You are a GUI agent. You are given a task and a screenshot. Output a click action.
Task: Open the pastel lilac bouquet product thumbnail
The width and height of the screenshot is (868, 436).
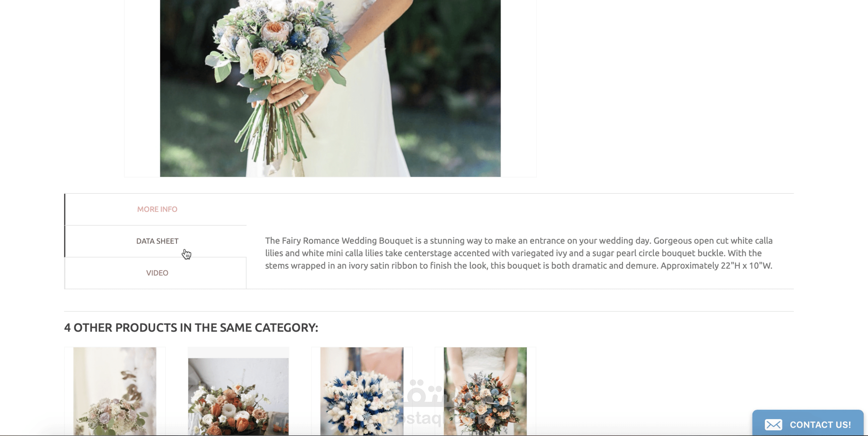pyautogui.click(x=115, y=391)
